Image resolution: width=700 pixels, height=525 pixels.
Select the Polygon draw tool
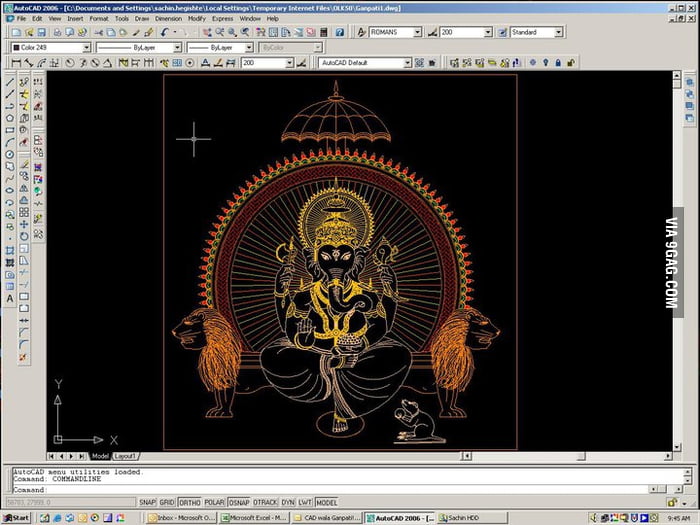point(9,118)
